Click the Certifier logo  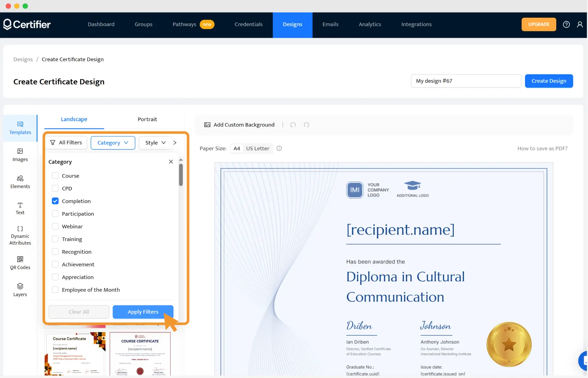coord(27,24)
